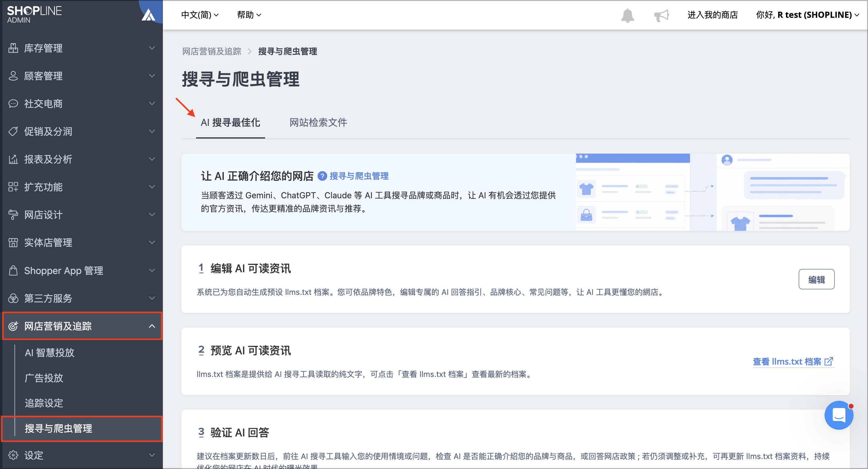Expand 库存管理 chevron

click(x=152, y=48)
